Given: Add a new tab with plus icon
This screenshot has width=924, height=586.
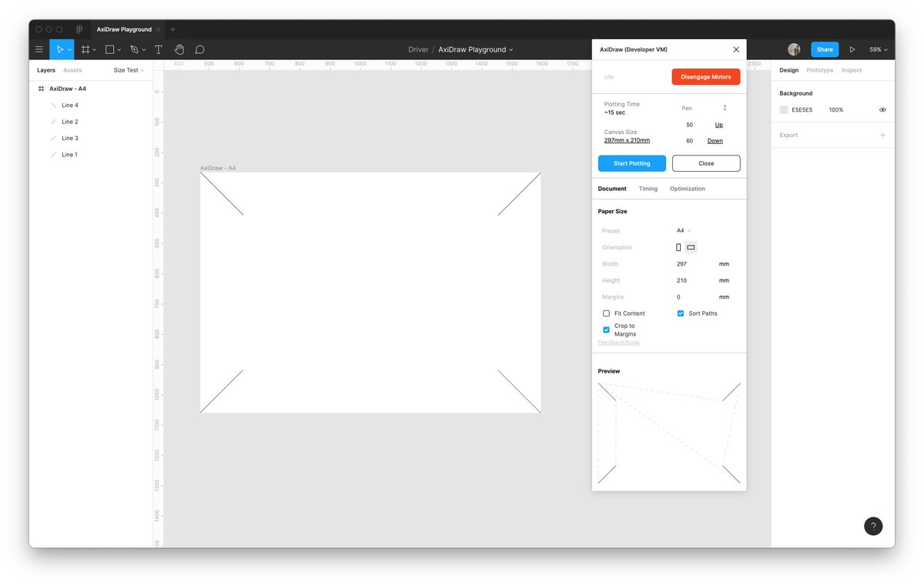Looking at the screenshot, I should point(172,29).
